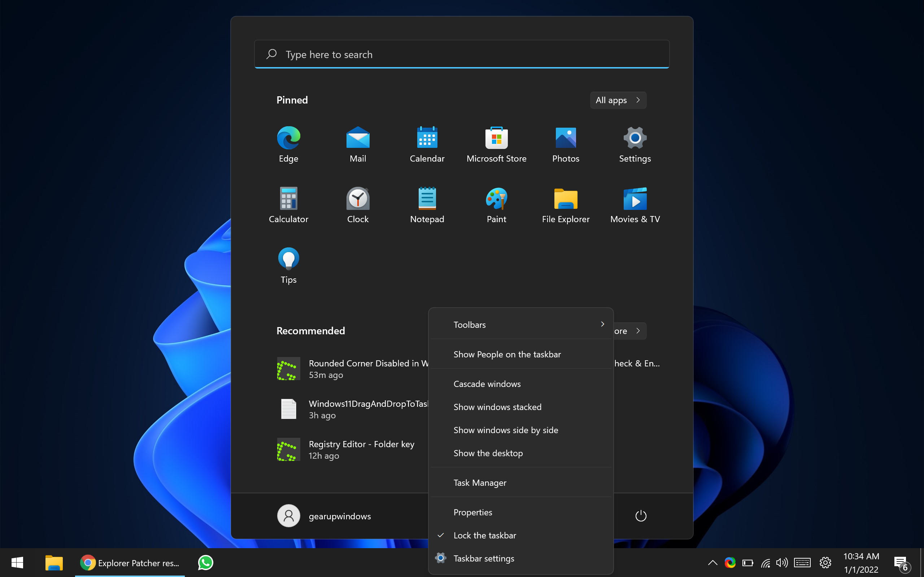Click the search input field
The width and height of the screenshot is (924, 577).
pyautogui.click(x=461, y=54)
